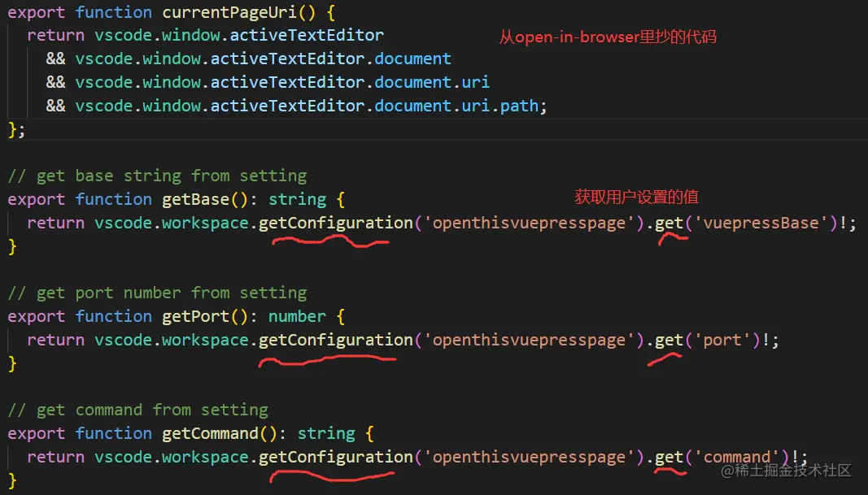Click getConfiguration in the getCommand return line
868x495 pixels.
(x=336, y=457)
